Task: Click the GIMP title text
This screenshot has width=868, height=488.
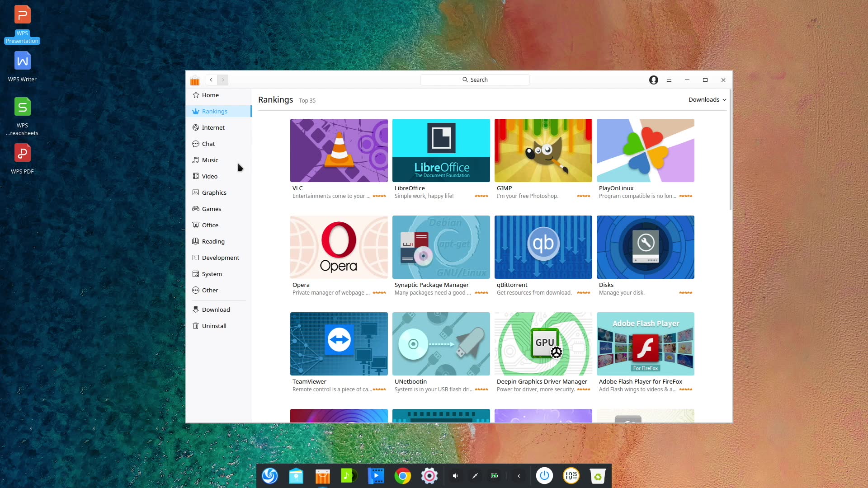Action: (504, 188)
